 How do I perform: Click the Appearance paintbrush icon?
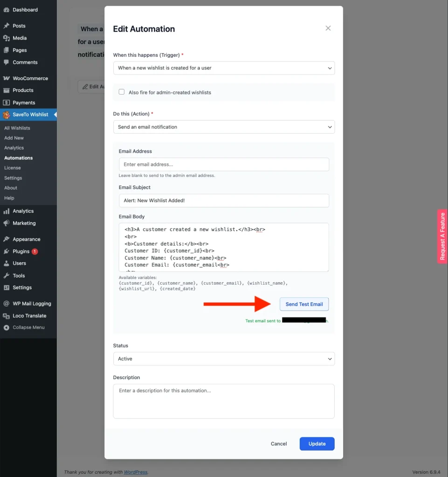7,239
